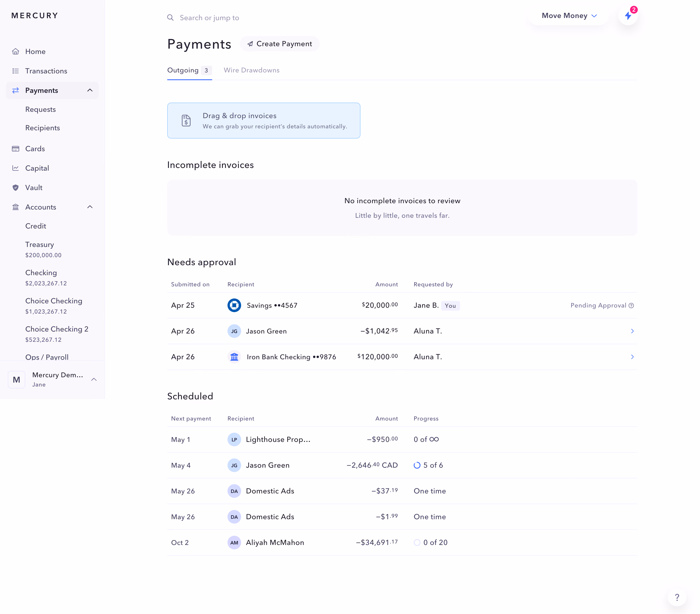Click the Transactions list icon
This screenshot has width=700, height=614.
point(15,71)
